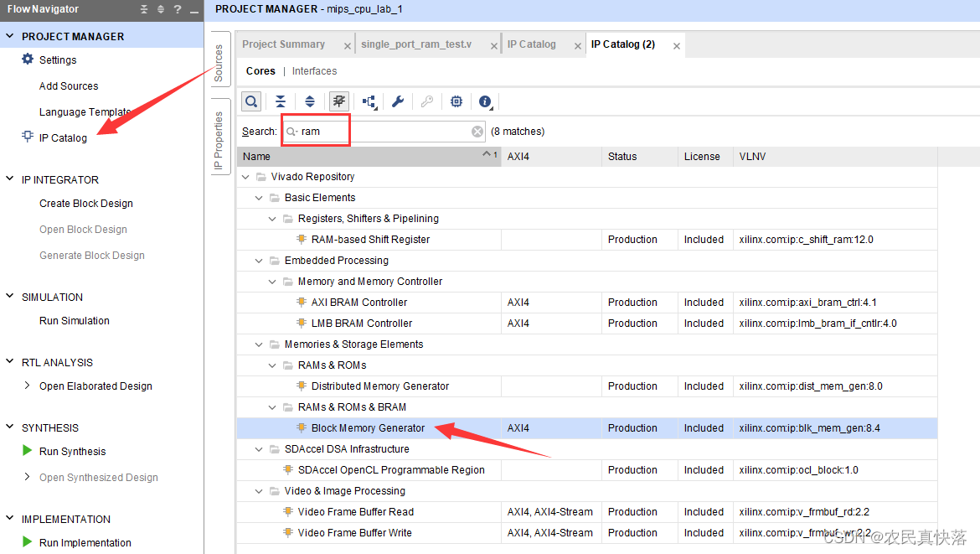
Task: Collapse the Memories & Storage Elements folder
Action: pos(259,344)
